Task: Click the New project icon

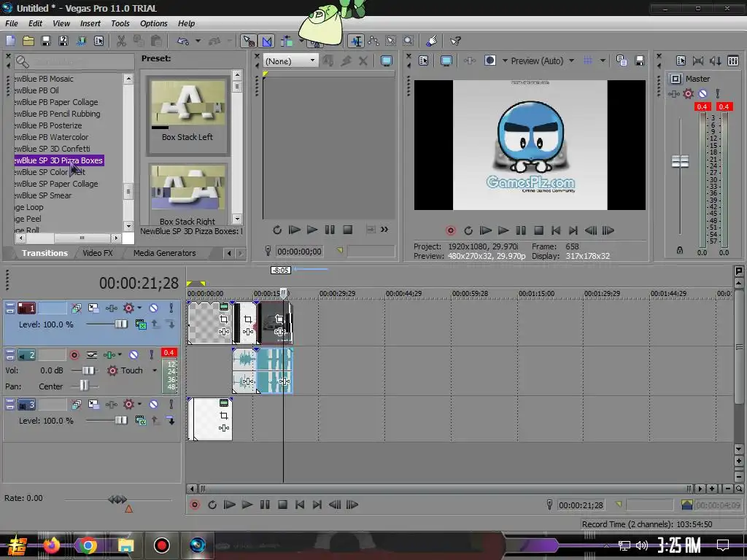Action: coord(10,41)
